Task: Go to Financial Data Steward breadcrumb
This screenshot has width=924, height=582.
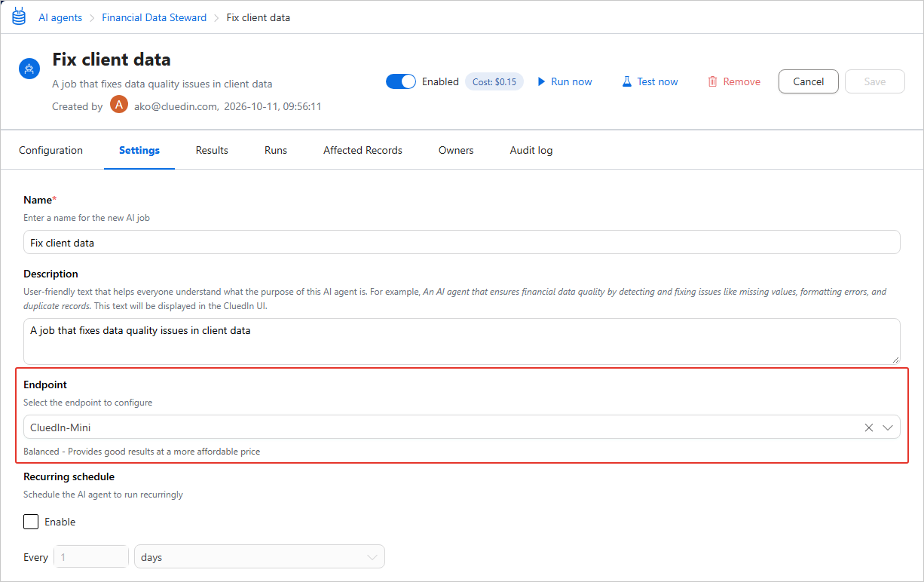Action: (154, 17)
